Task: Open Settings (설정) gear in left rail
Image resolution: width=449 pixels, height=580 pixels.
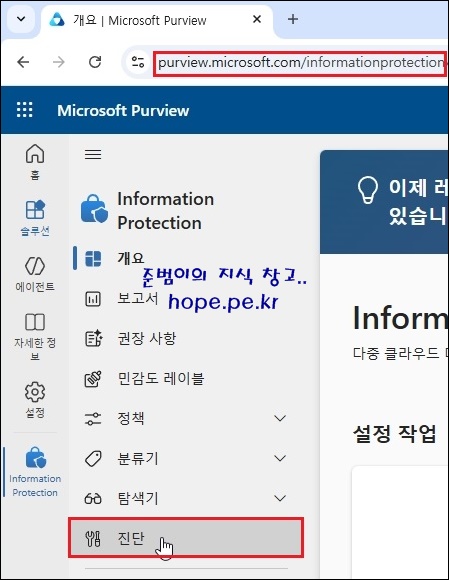Action: coord(35,399)
